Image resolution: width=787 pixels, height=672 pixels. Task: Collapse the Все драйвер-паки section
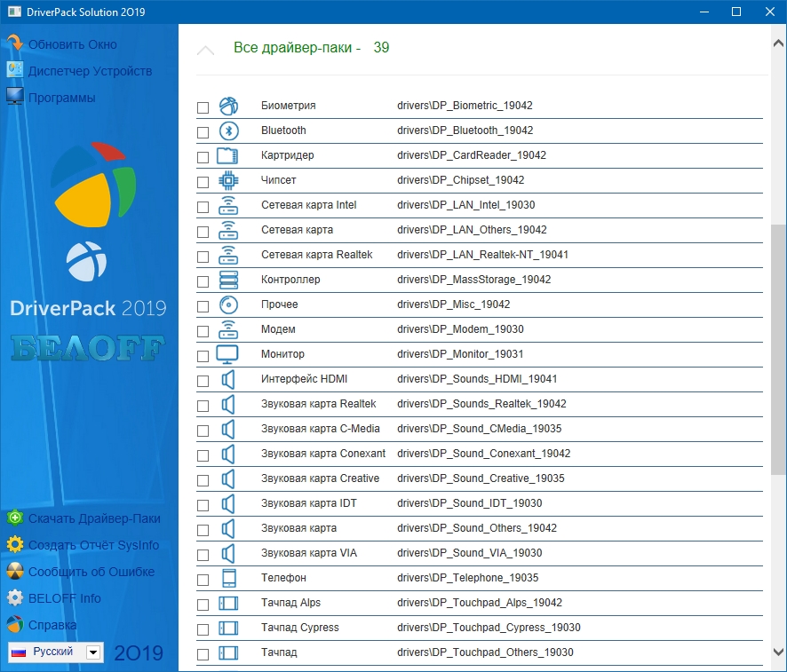coord(205,50)
